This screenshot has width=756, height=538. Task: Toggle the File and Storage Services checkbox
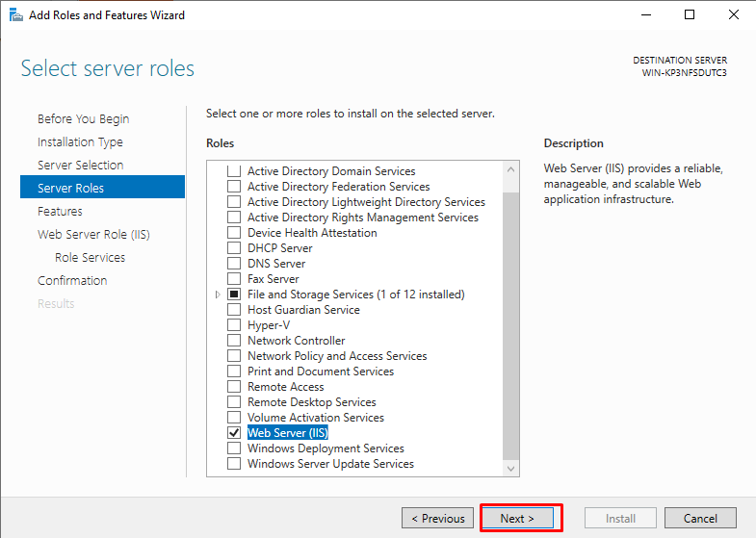234,294
